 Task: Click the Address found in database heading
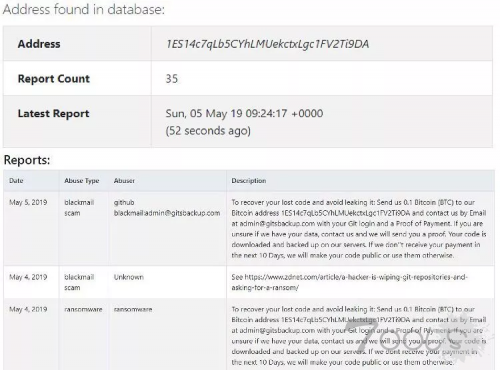pyautogui.click(x=84, y=9)
